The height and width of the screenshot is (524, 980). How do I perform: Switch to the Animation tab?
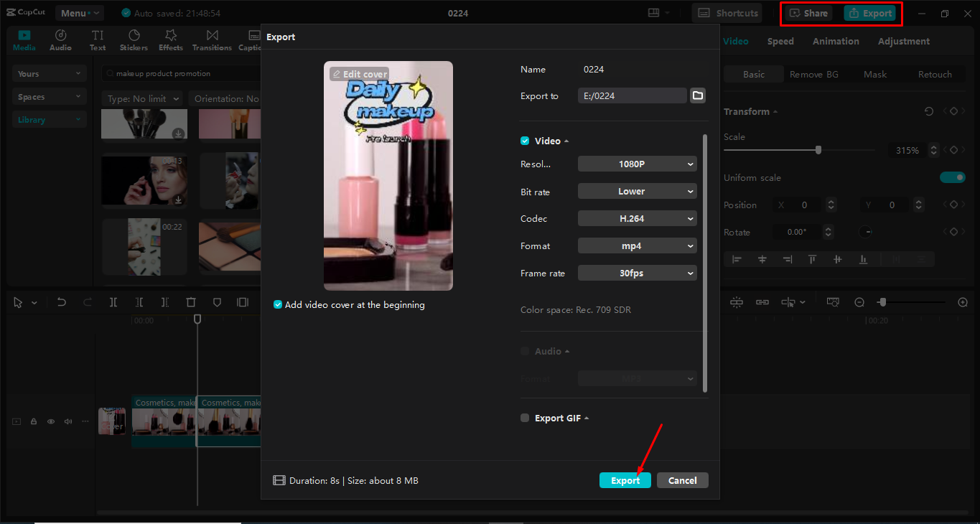835,41
